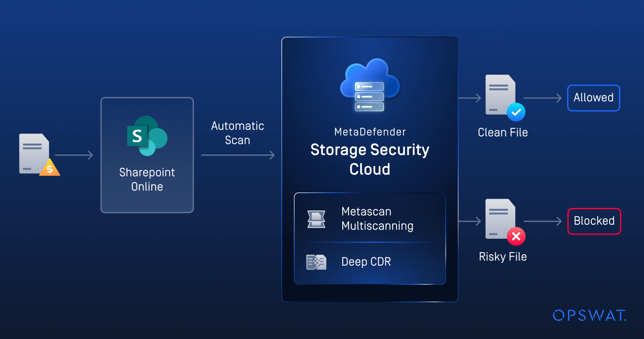The width and height of the screenshot is (644, 339).
Task: Select the Deep CDR text entry
Action: tap(366, 262)
